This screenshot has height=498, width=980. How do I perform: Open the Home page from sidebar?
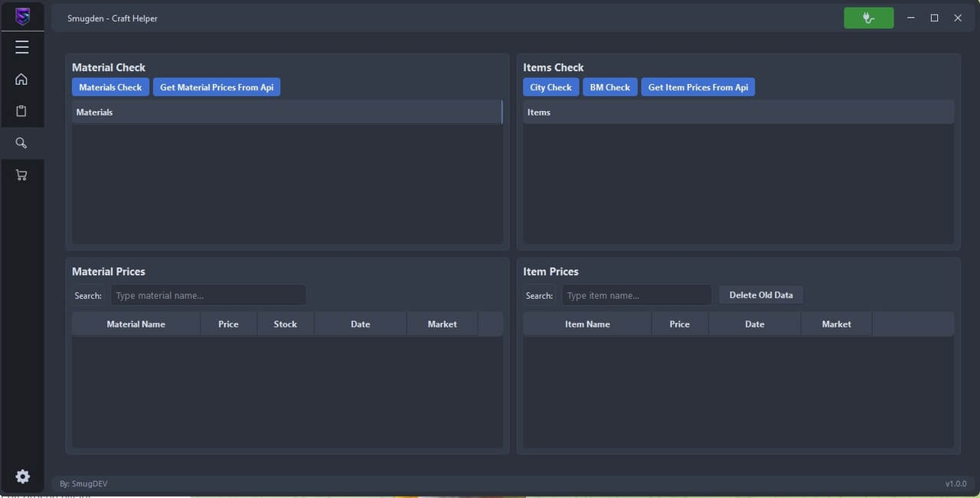click(21, 80)
